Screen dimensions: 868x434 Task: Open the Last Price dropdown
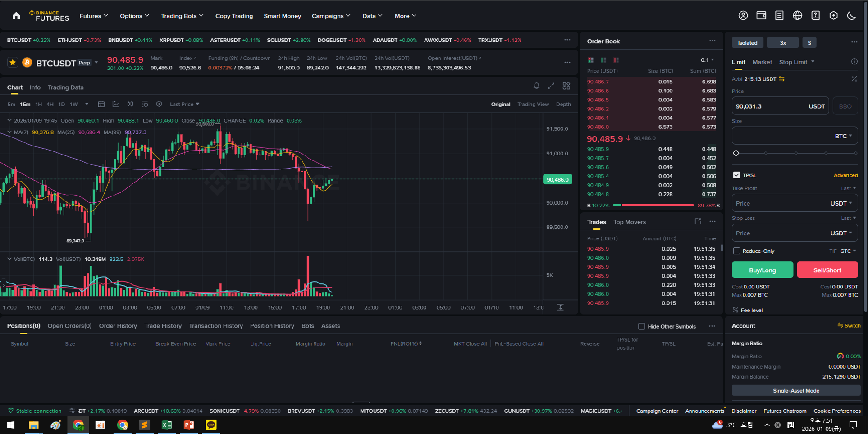pos(184,104)
